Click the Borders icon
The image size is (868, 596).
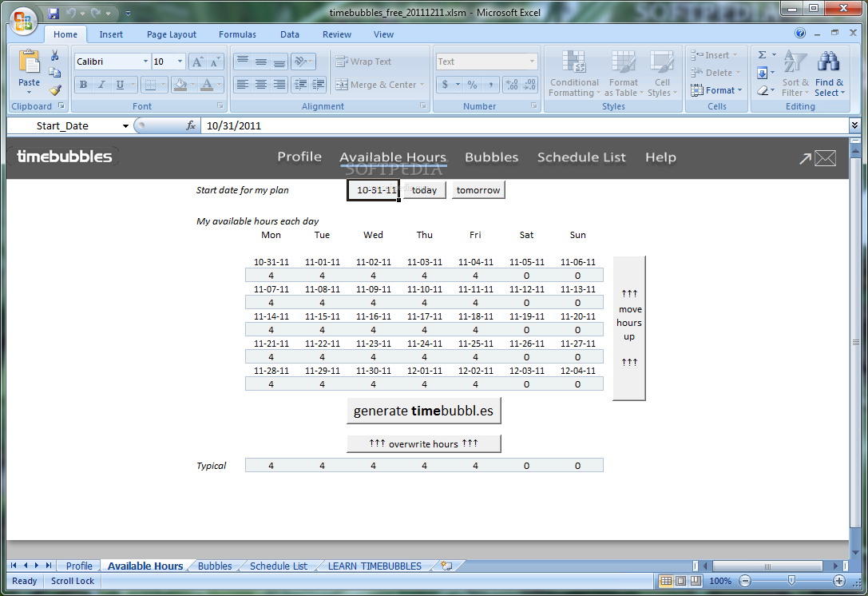(x=150, y=85)
